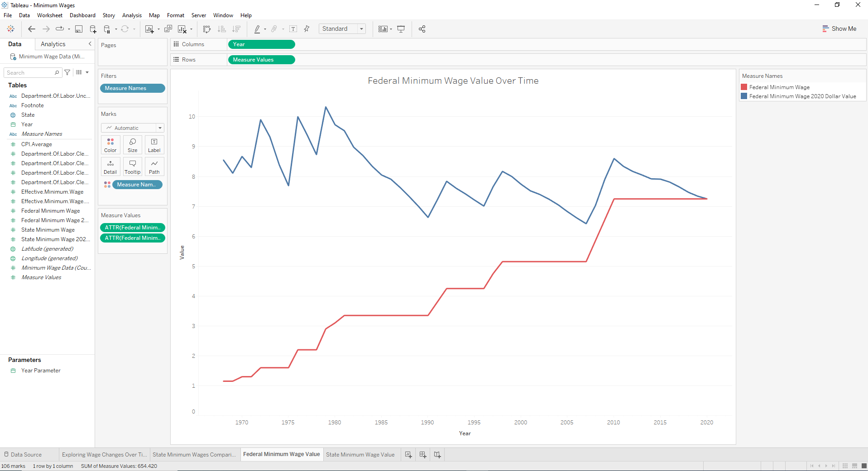Viewport: 868px width, 471px height.
Task: Click the Clear Sheet toolbar icon
Action: (x=183, y=29)
